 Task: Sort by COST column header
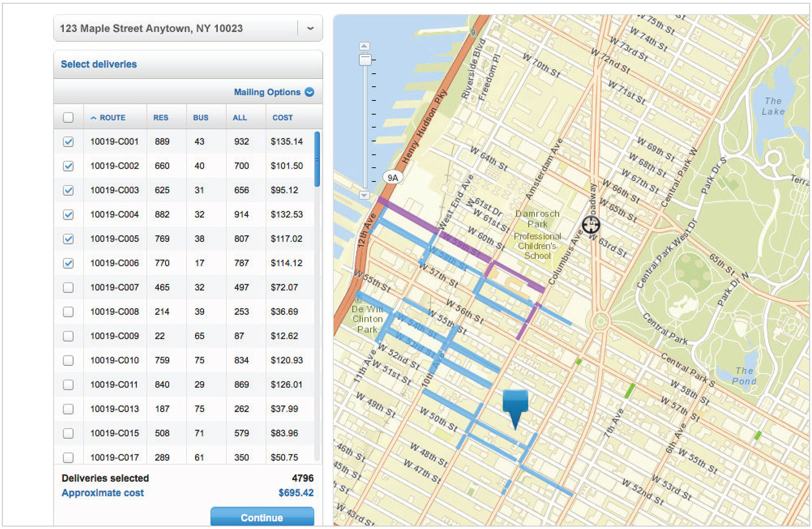[282, 118]
